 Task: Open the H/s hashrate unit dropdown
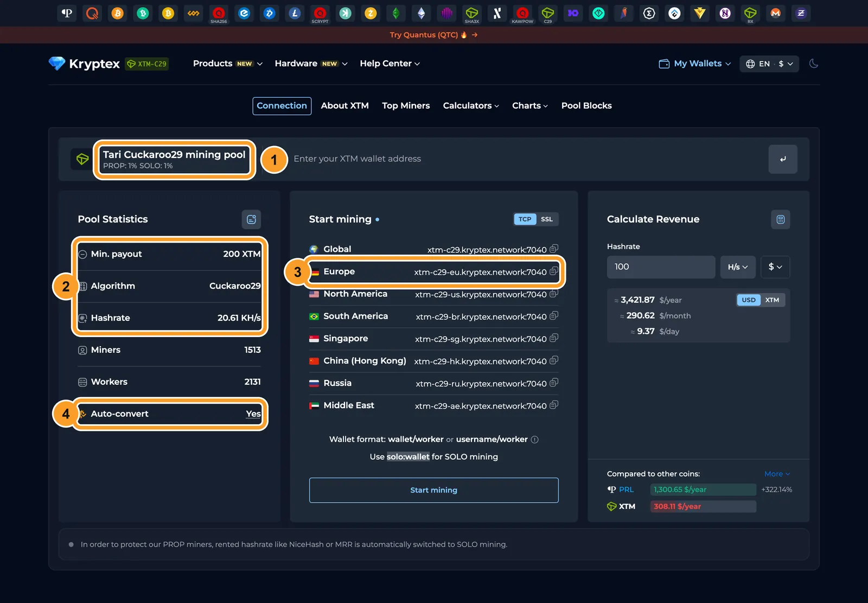(738, 267)
